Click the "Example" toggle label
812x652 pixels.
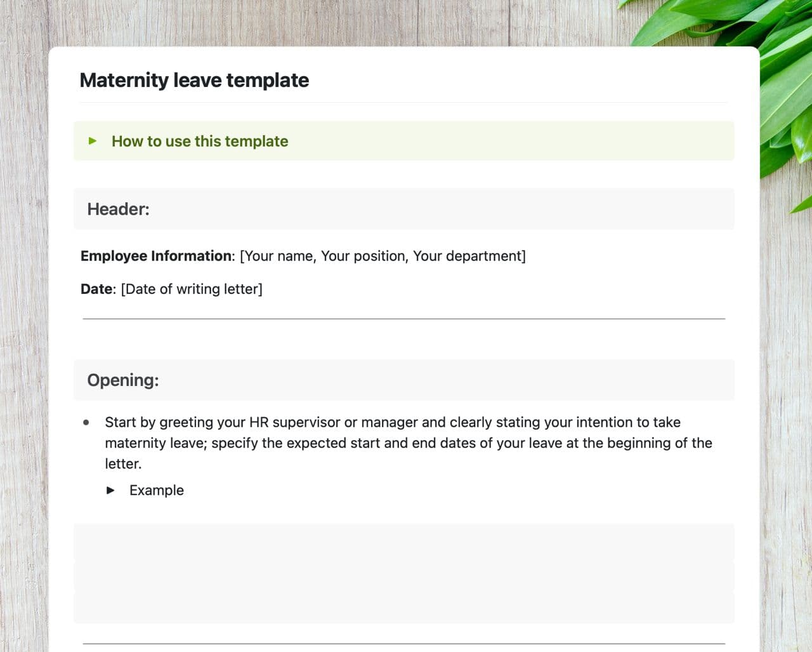(156, 490)
